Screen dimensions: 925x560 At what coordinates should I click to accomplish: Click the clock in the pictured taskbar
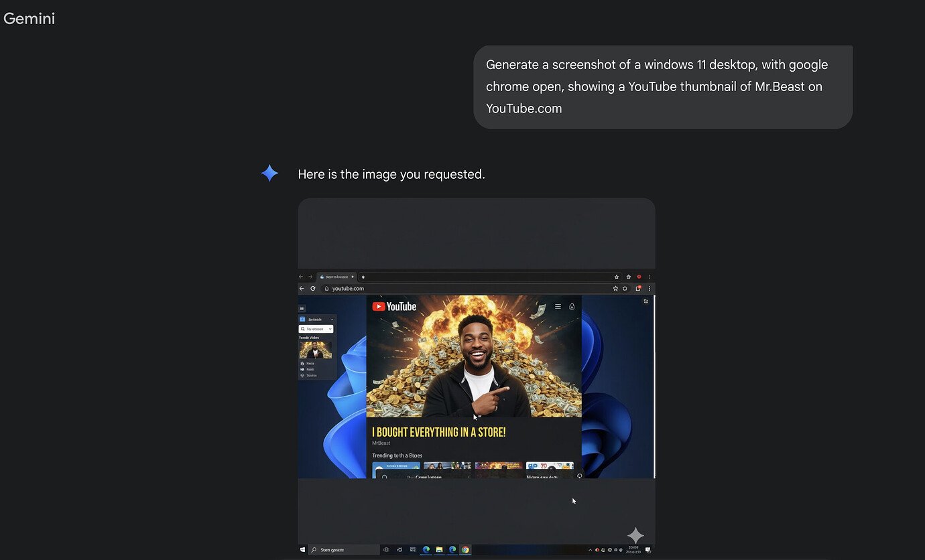click(633, 550)
